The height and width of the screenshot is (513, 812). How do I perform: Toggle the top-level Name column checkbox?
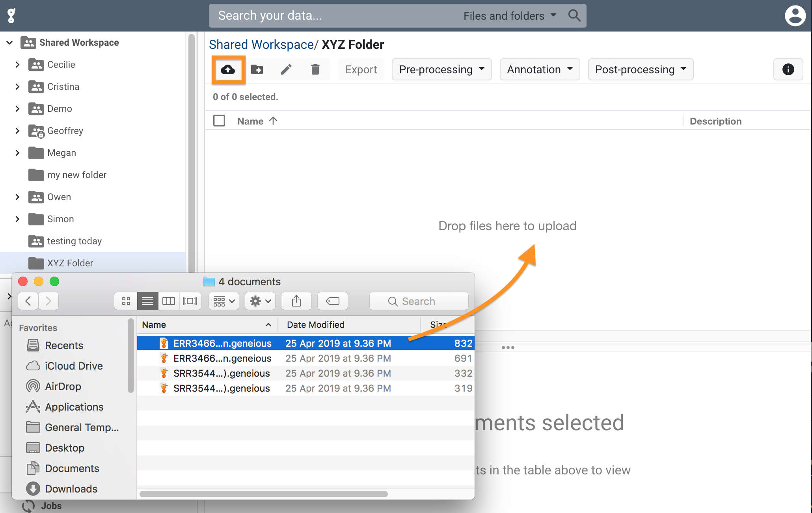click(x=219, y=121)
